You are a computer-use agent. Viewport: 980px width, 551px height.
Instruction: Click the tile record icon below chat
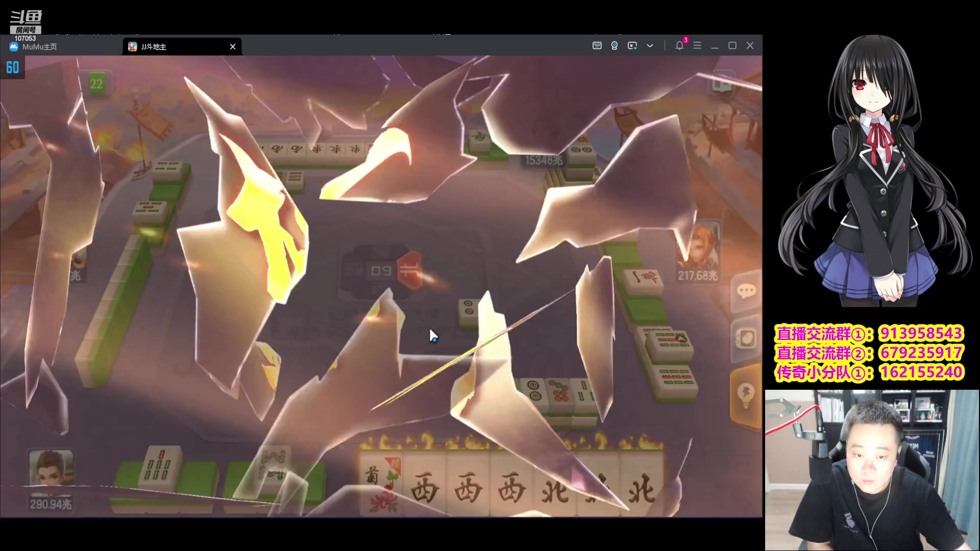click(746, 338)
